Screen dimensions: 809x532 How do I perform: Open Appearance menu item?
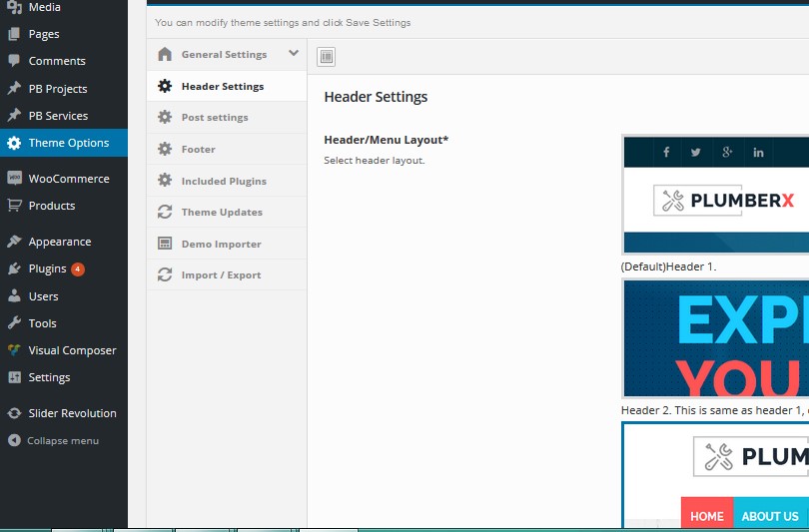pyautogui.click(x=64, y=242)
